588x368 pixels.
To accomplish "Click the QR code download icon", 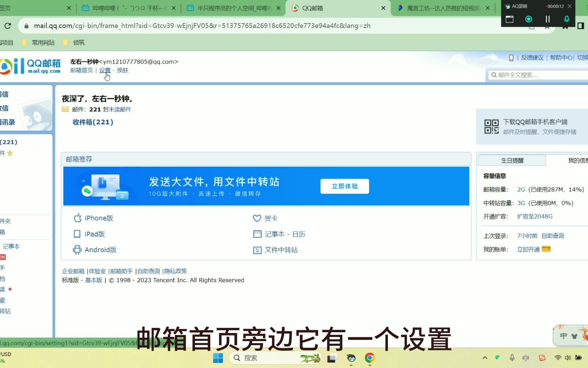I will (491, 126).
